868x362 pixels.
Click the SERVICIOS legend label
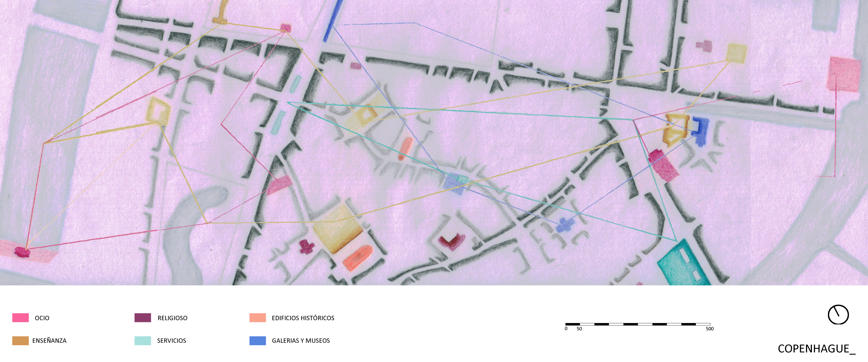click(x=171, y=341)
